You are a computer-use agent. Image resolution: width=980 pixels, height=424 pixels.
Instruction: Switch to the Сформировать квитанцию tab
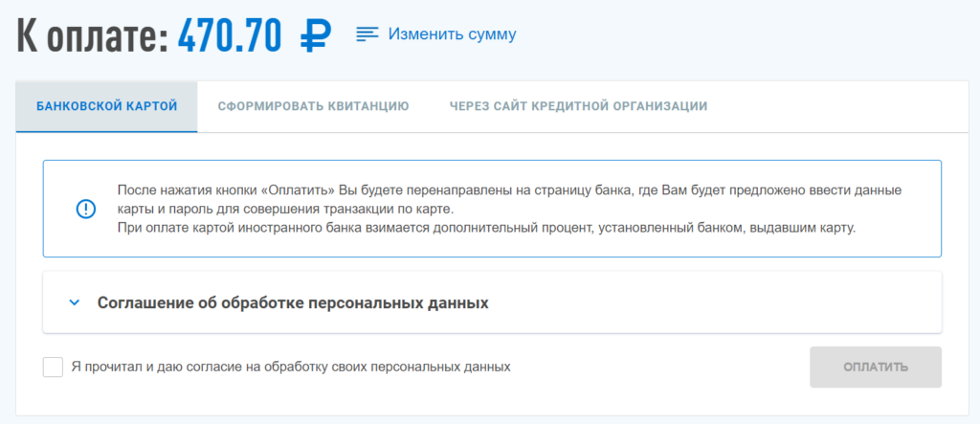pos(313,106)
